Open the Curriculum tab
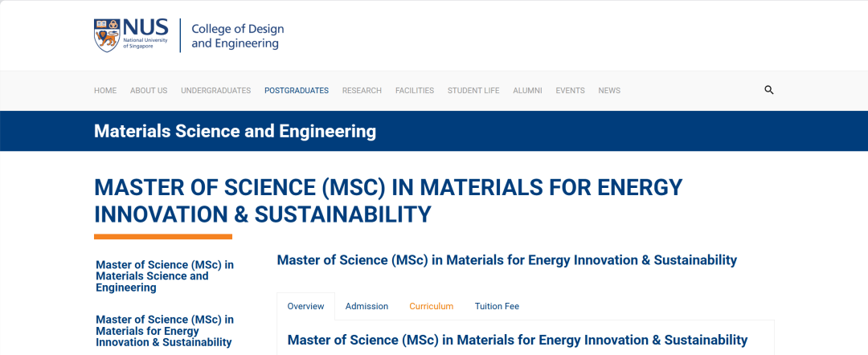868x355 pixels. tap(432, 306)
